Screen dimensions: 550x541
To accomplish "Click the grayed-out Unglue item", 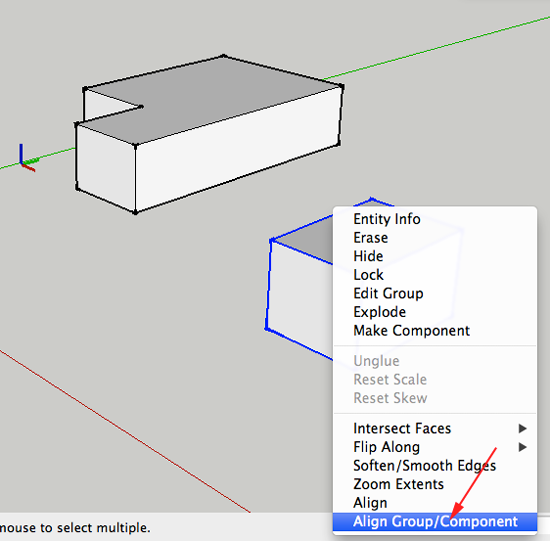I will coord(435,361).
